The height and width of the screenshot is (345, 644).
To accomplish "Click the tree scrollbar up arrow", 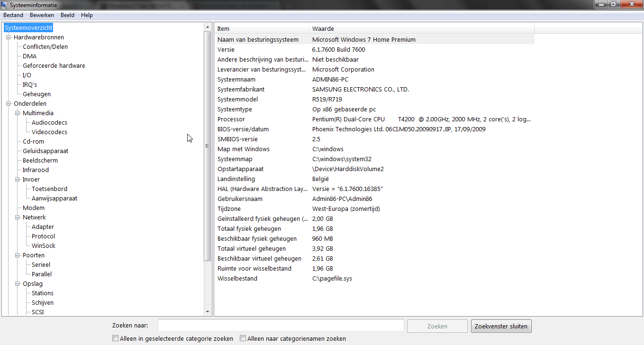I will (207, 27).
